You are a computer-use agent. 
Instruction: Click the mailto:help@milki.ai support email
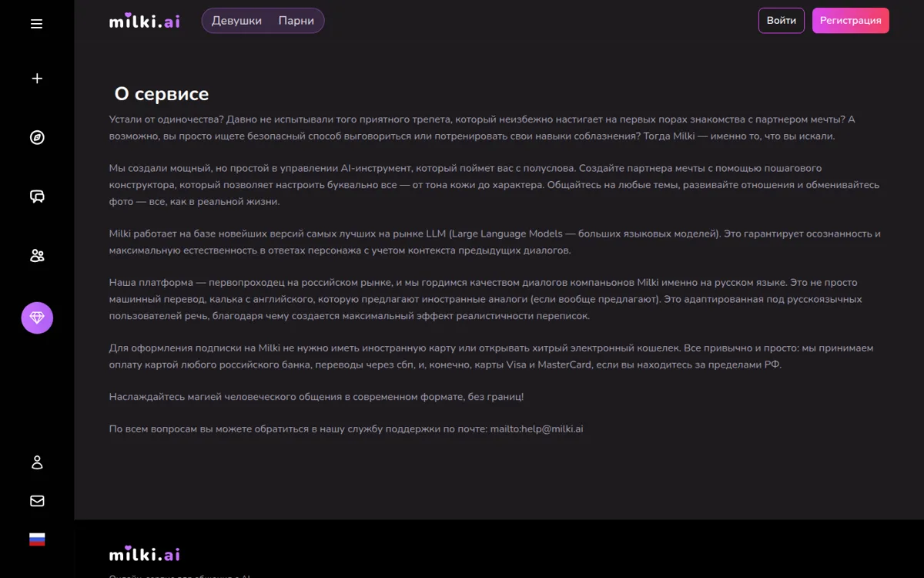pyautogui.click(x=537, y=428)
